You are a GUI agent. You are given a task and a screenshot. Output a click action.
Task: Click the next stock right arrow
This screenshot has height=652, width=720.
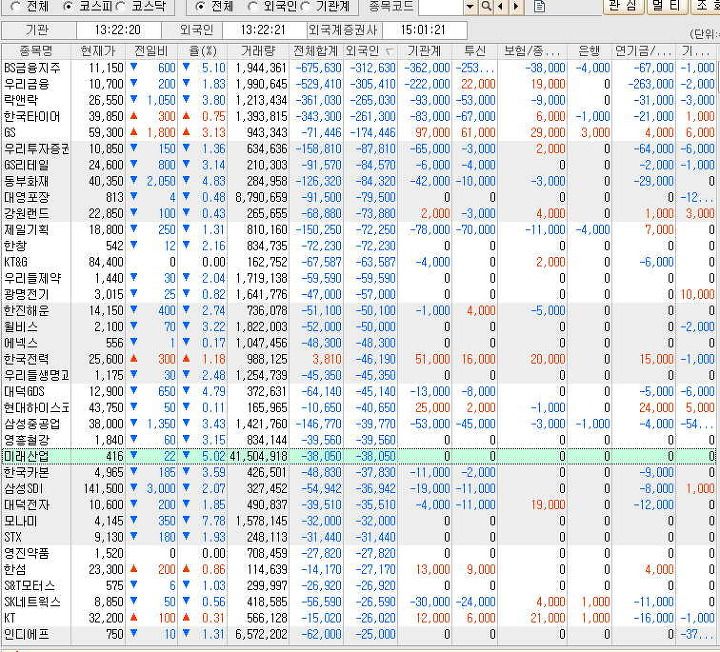click(x=517, y=6)
